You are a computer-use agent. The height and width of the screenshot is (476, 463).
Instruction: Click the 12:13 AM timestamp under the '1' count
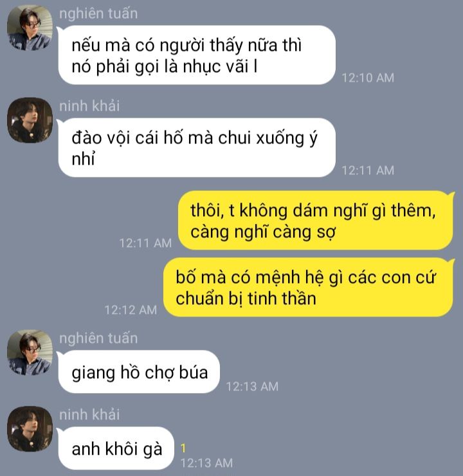pyautogui.click(x=206, y=463)
